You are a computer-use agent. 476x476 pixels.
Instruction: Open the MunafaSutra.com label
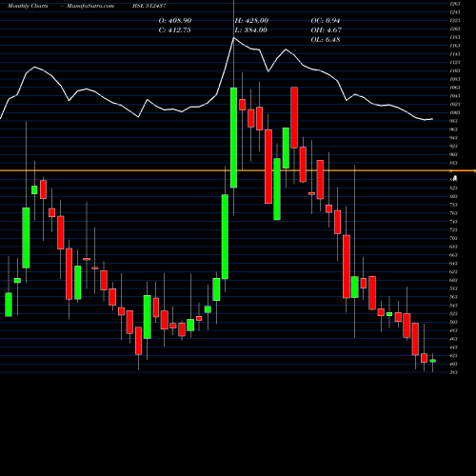[90, 6]
